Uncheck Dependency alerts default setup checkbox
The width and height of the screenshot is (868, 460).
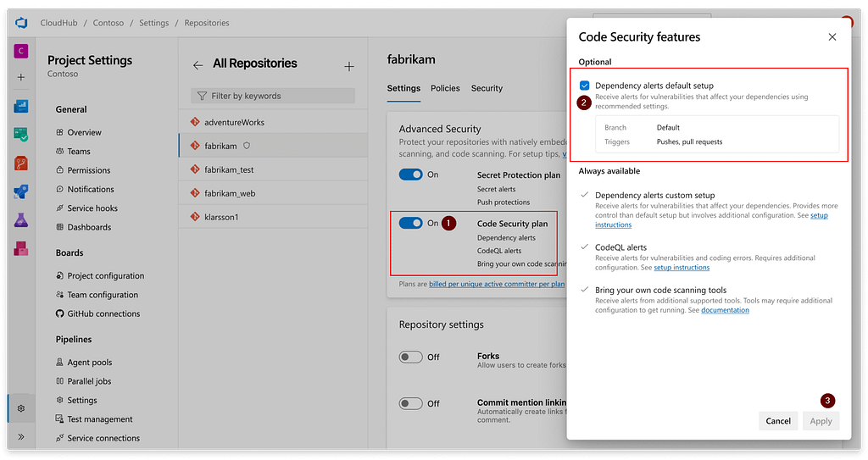pos(585,86)
